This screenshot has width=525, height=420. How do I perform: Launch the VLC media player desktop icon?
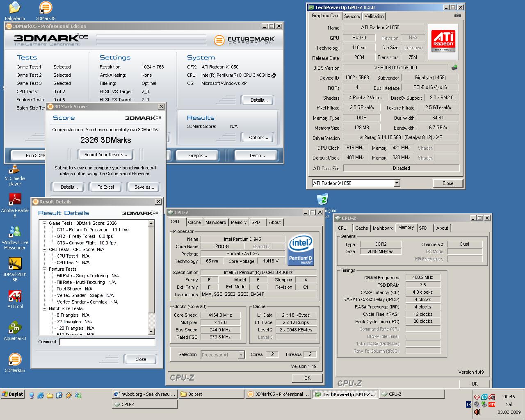click(x=15, y=175)
